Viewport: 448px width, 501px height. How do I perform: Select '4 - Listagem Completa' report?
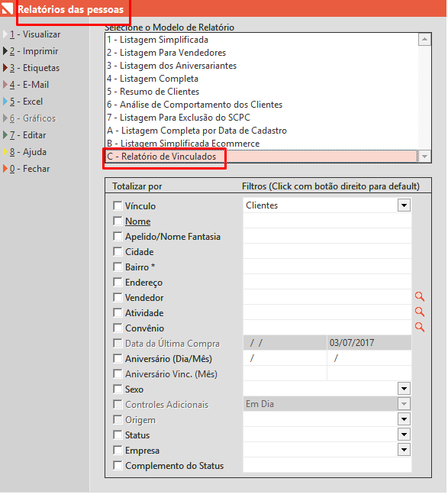point(262,79)
